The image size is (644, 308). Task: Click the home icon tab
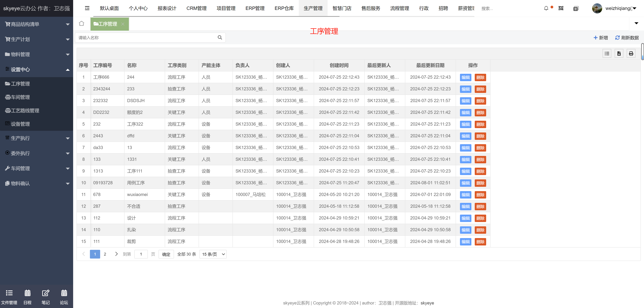click(x=82, y=24)
